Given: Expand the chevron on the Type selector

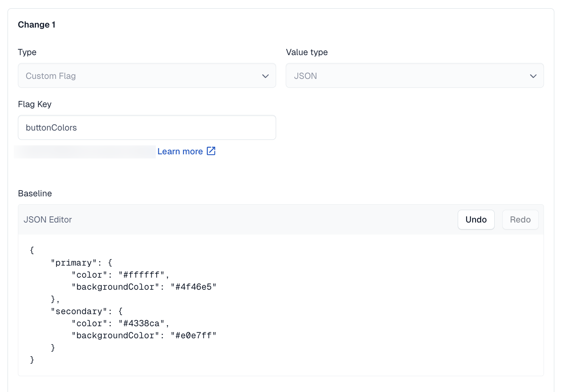Looking at the screenshot, I should 265,76.
